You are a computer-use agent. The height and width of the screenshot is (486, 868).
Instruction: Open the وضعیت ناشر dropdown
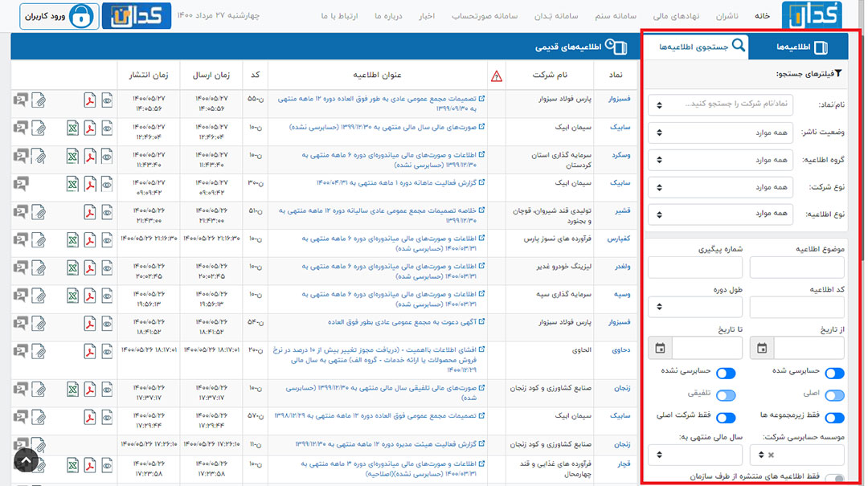[x=720, y=133]
